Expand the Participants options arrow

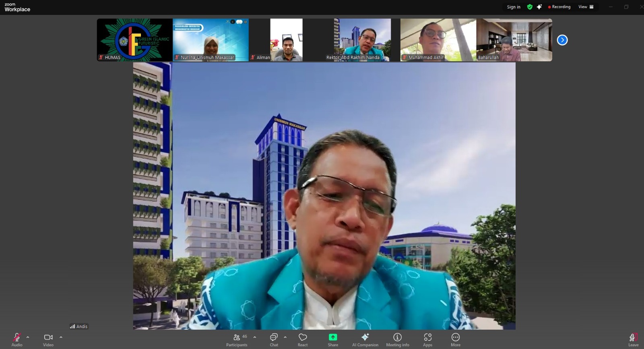254,337
